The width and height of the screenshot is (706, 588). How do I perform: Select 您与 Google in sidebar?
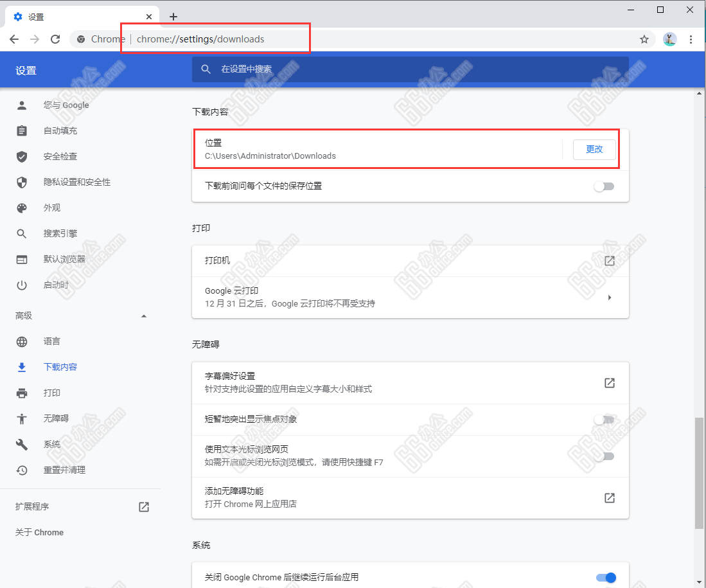click(66, 105)
